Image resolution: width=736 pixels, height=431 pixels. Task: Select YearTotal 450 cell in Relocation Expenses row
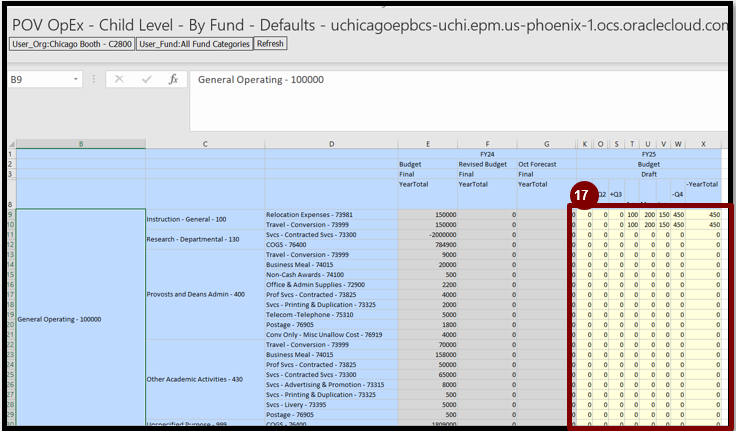coord(703,215)
